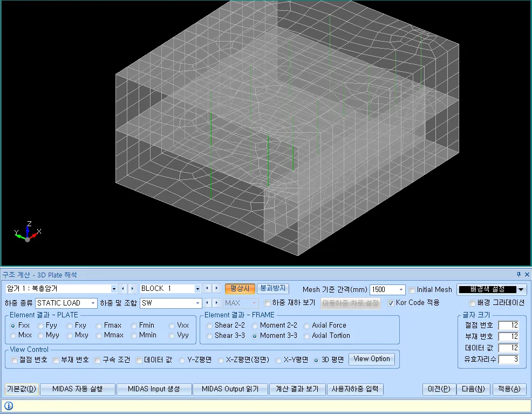The image size is (532, 414).
Task: Toggle 데이터 값 view checkbox
Action: tap(139, 360)
